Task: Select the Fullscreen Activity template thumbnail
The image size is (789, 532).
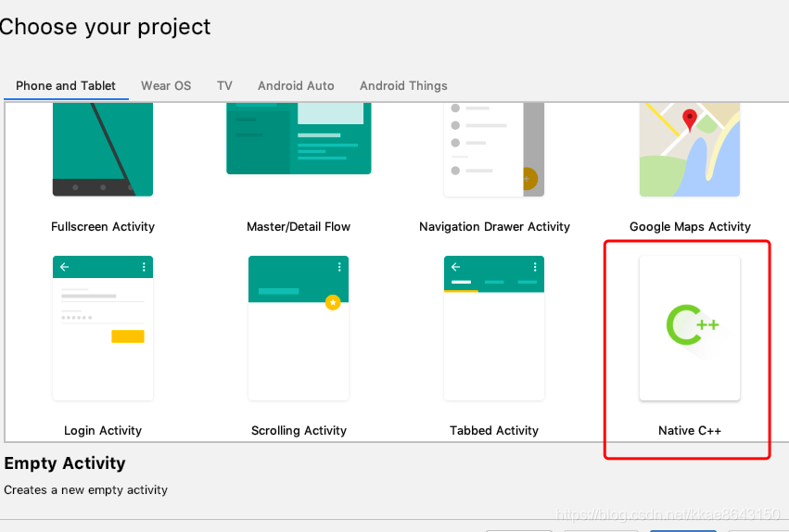Action: tap(103, 149)
